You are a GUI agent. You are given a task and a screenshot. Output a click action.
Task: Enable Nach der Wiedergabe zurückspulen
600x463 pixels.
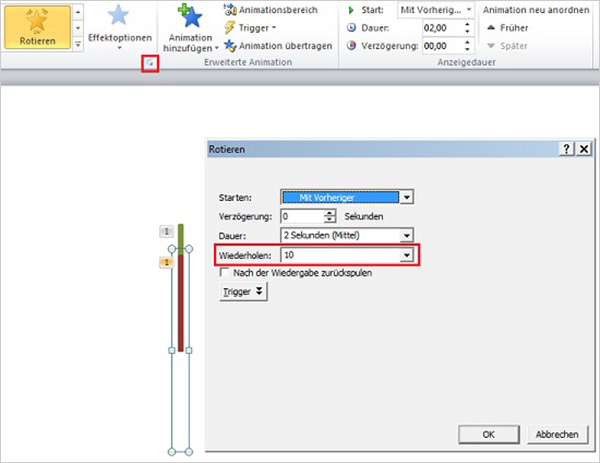coord(225,272)
